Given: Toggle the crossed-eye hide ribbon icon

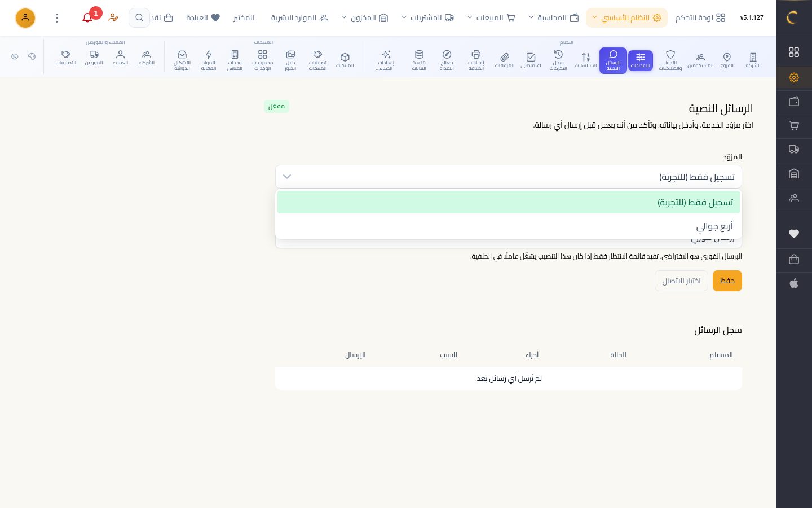Looking at the screenshot, I should point(15,56).
